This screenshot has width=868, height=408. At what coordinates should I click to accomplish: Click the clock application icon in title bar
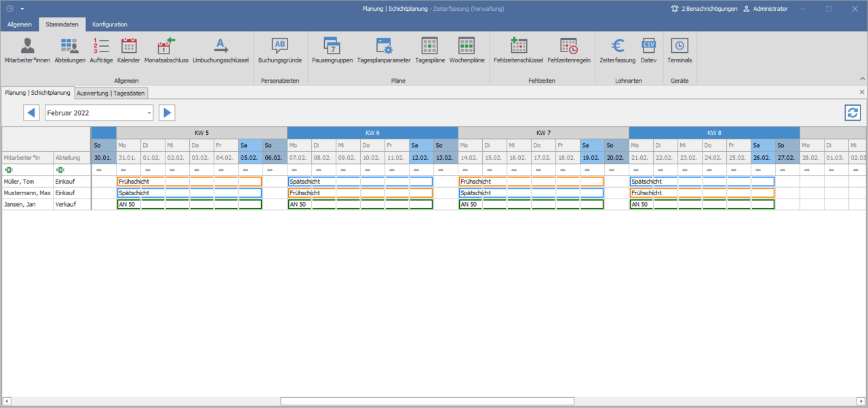point(9,9)
